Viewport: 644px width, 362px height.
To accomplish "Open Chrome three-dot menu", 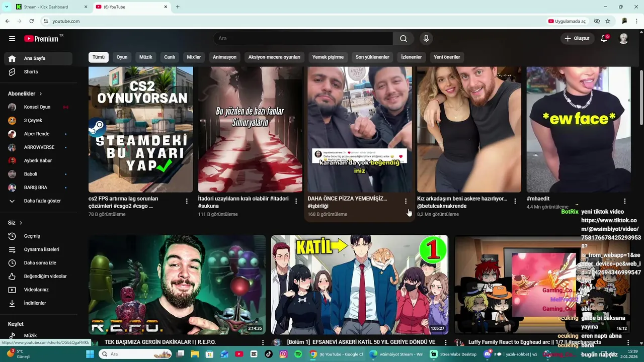I will pos(636,21).
